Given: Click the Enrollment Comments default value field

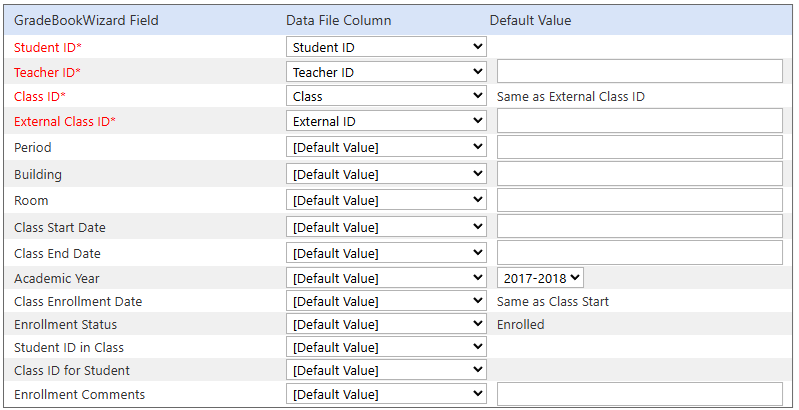Looking at the screenshot, I should tap(640, 394).
